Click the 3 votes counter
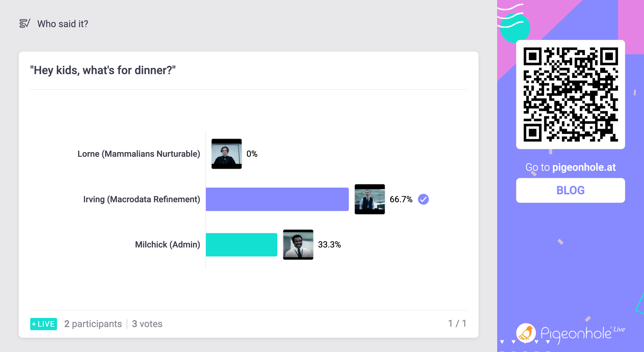The height and width of the screenshot is (352, 644). (x=147, y=324)
